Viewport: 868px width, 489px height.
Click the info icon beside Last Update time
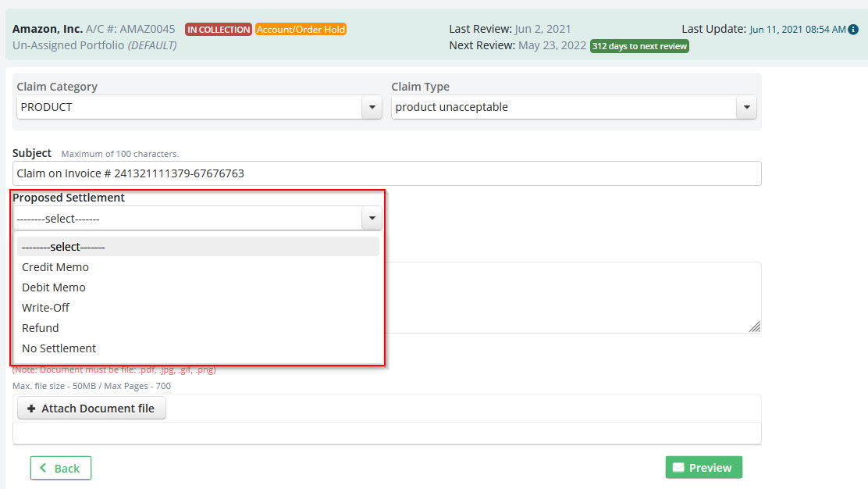[x=853, y=30]
